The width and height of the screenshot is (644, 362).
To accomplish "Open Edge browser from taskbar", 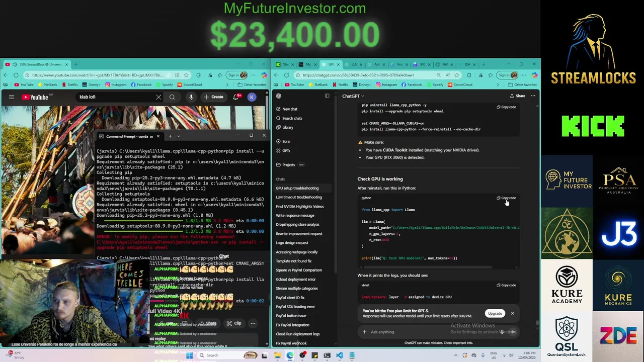I will click(x=290, y=355).
